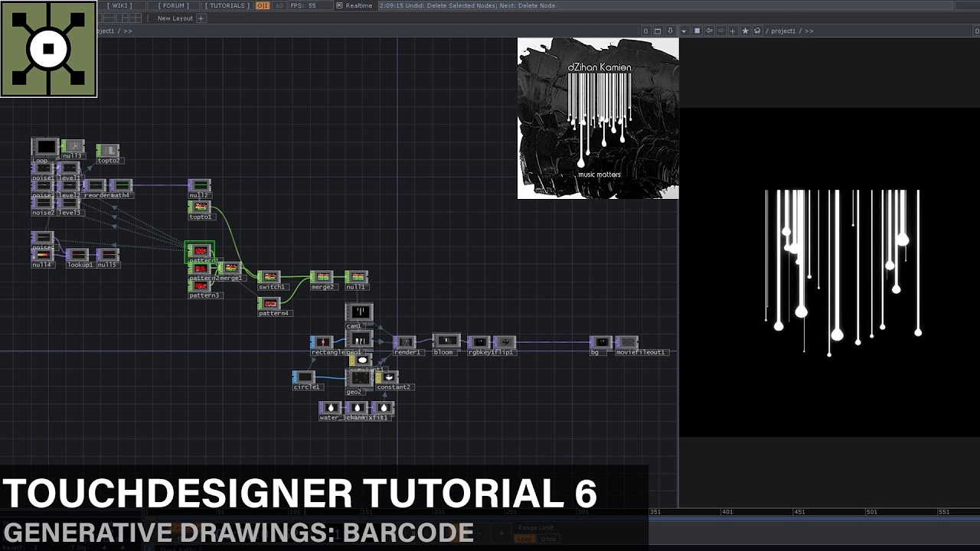Select the math4 node
This screenshot has height=551, width=980.
click(121, 186)
